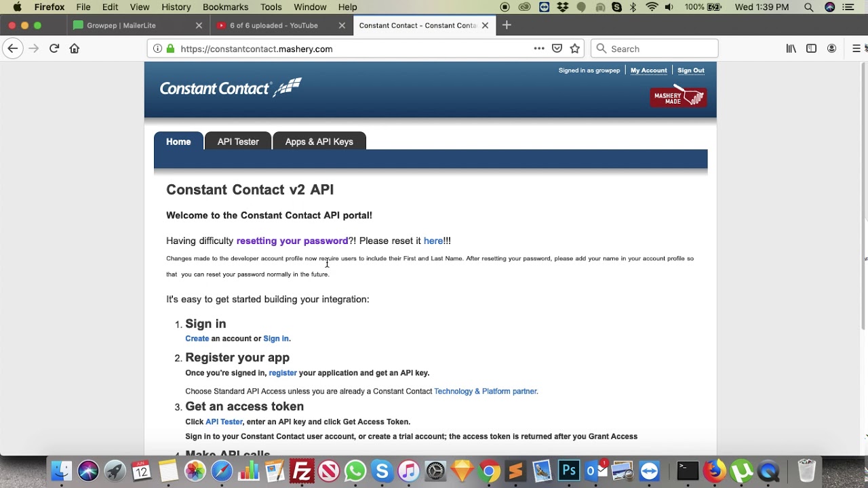
Task: Open FileZilla from the dock
Action: coord(302,471)
